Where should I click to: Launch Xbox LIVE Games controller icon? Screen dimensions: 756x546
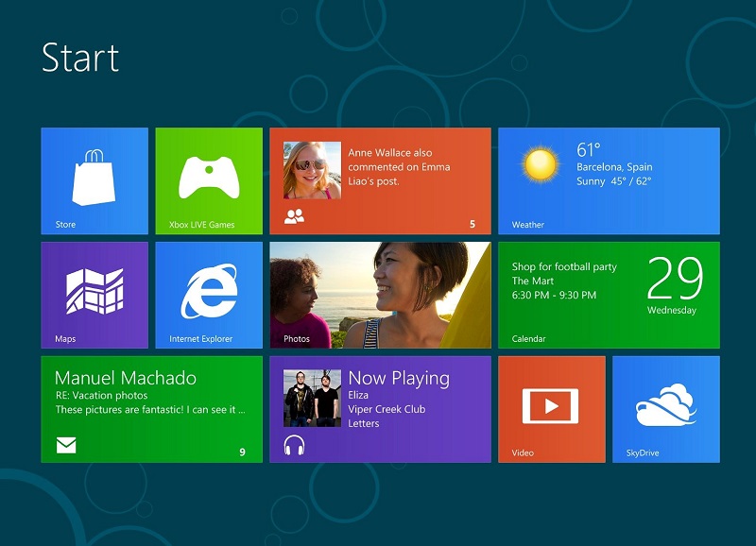tap(209, 177)
